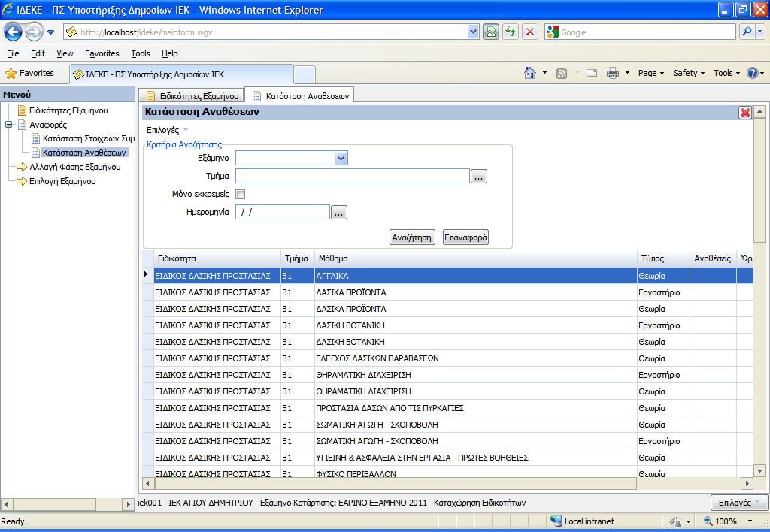The width and height of the screenshot is (770, 532).
Task: Click the panel vertical scrollbar up arrow
Action: [759, 112]
